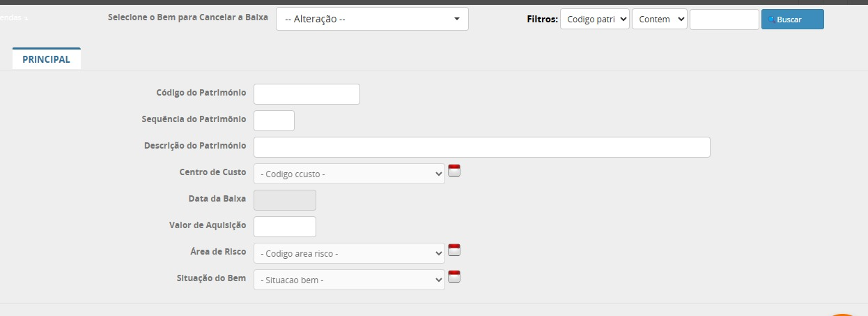Click the "Selecione o Bem para Cancelar a Baixa" label
This screenshot has height=316, width=868.
[x=188, y=17]
